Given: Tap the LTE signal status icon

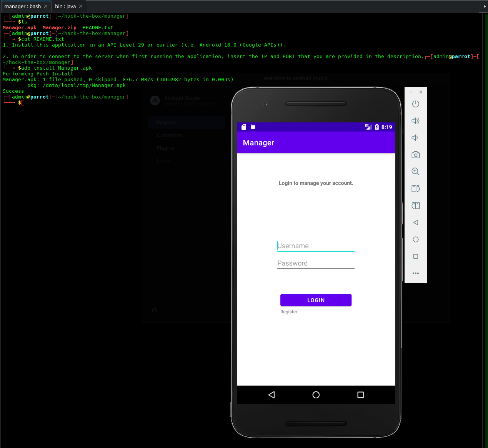Looking at the screenshot, I should click(368, 127).
